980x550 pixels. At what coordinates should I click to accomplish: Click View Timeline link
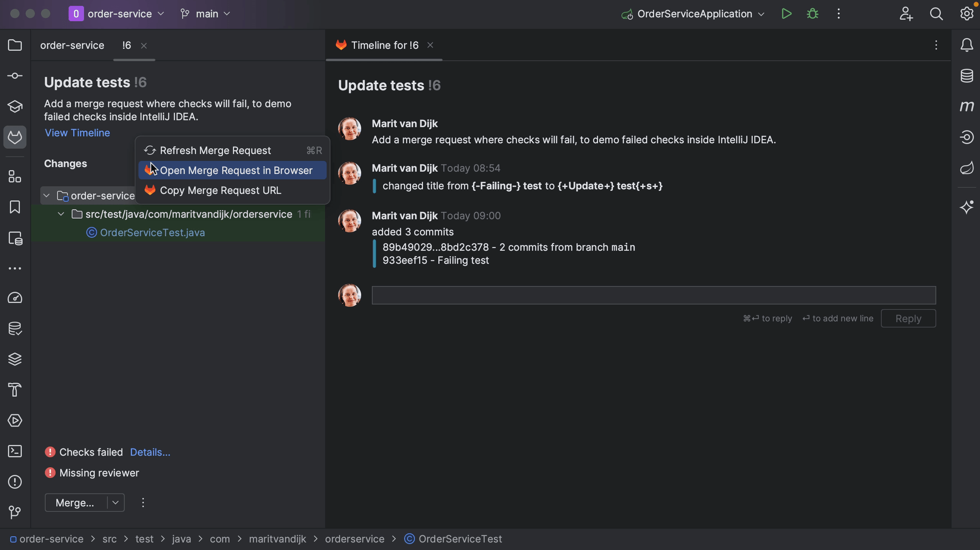coord(77,133)
